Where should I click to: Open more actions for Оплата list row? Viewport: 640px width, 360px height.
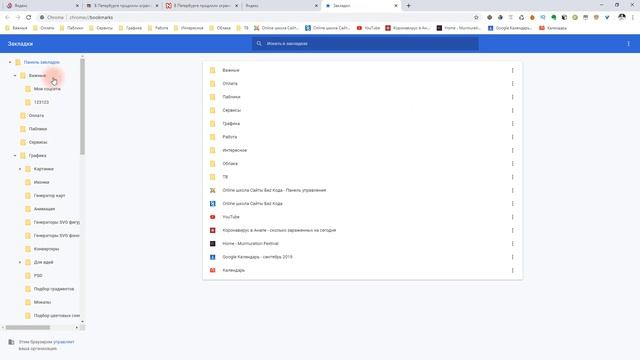(512, 84)
